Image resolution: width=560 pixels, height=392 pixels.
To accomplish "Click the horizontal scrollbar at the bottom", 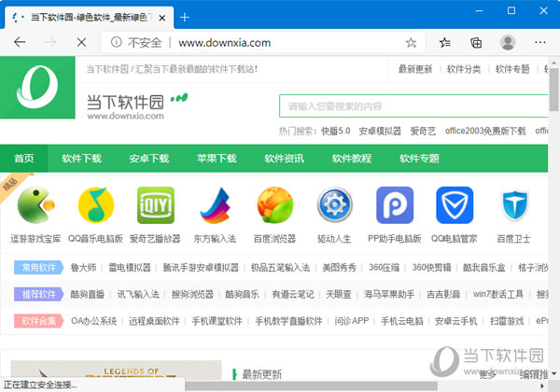I will (x=311, y=385).
